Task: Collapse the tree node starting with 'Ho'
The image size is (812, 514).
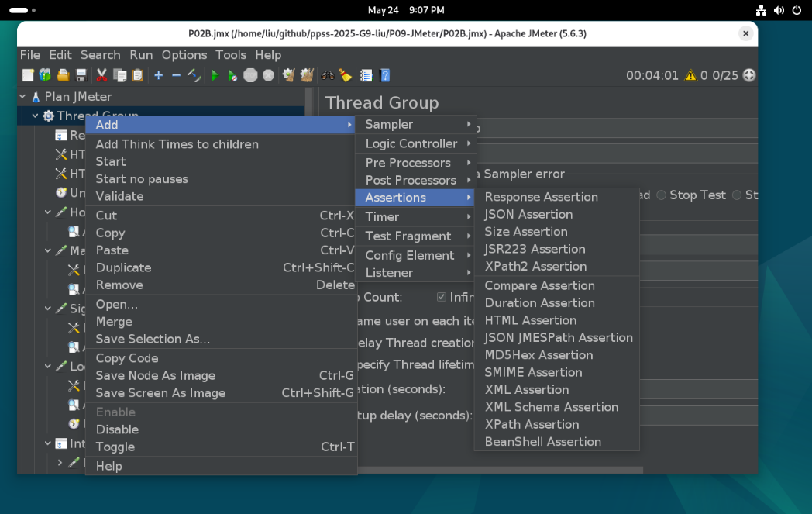Action: pos(47,212)
